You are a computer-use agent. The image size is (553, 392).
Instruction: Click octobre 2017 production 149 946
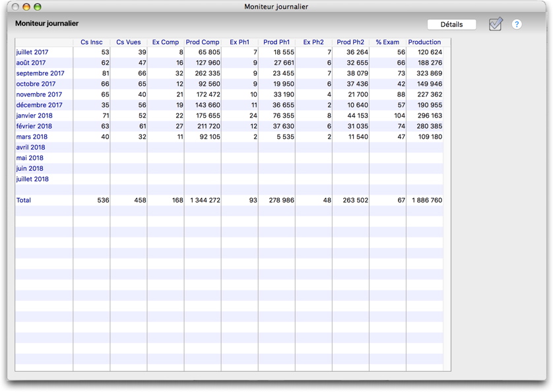tap(430, 84)
